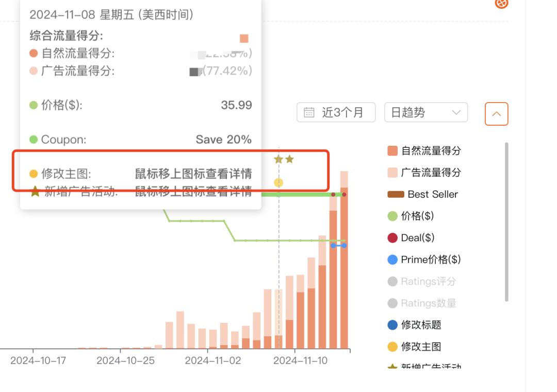
Task: Toggle the 广告流量得分 legend series
Action: (431, 173)
